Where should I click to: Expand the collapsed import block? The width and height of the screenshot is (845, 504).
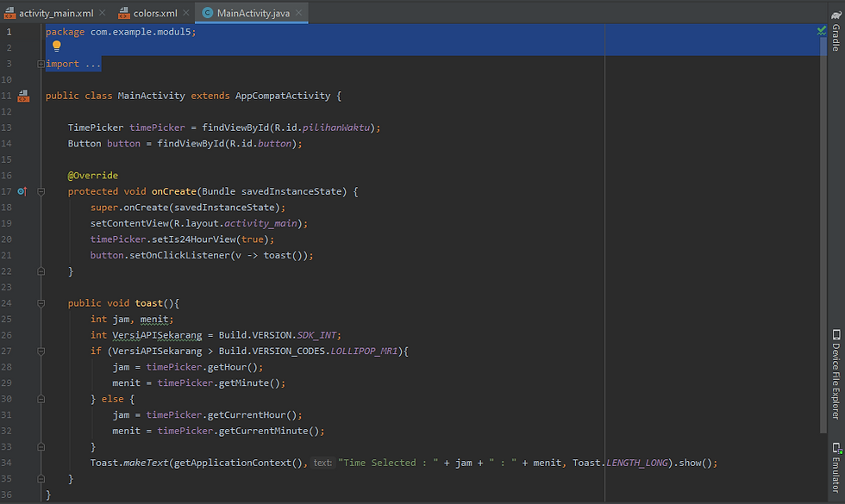click(x=41, y=64)
